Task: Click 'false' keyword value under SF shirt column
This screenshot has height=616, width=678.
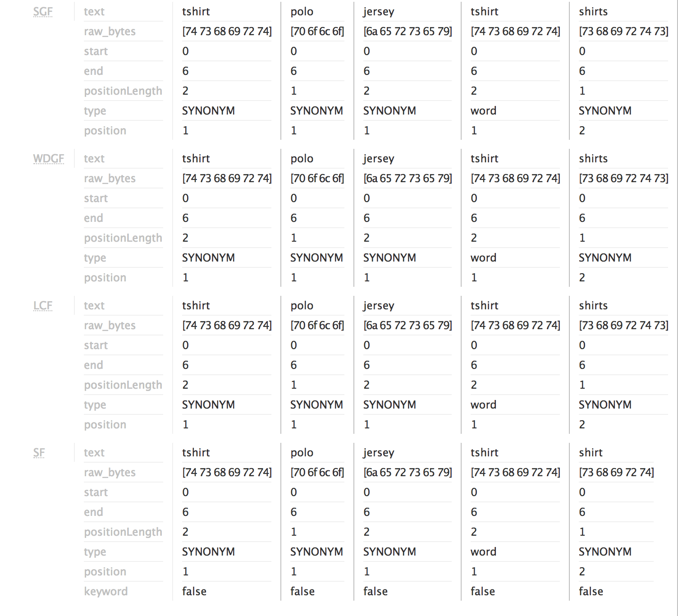Action: (x=591, y=591)
